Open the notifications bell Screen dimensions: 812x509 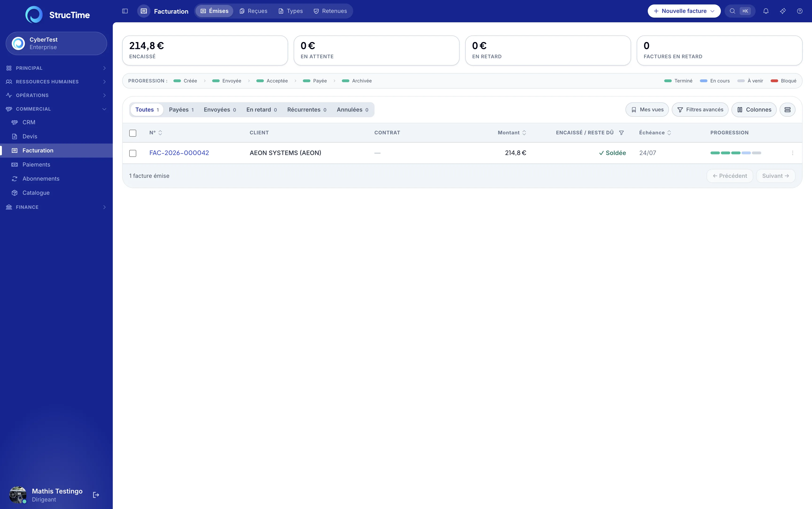tap(766, 11)
